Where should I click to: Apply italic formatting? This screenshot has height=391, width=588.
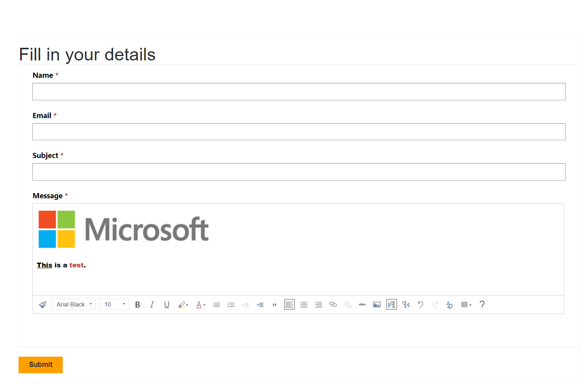[x=152, y=304]
